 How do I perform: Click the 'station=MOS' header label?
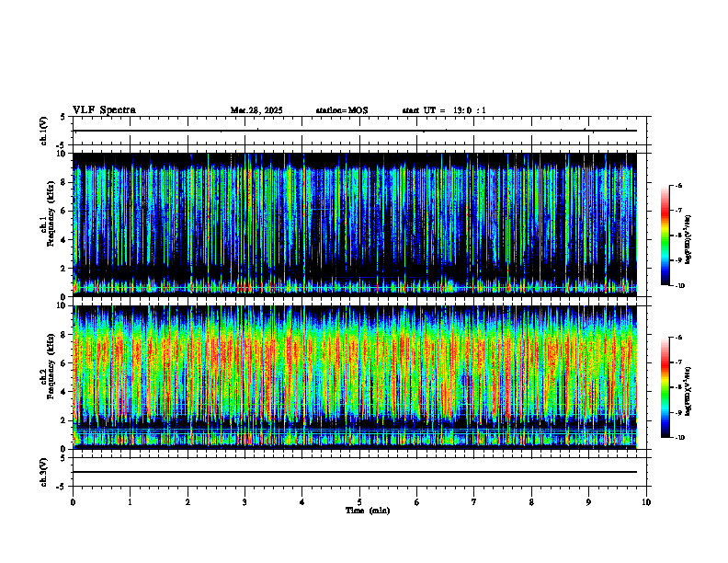(x=342, y=110)
